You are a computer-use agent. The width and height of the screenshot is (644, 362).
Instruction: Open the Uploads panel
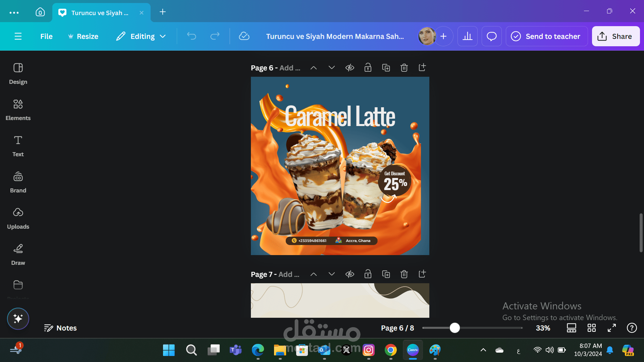pos(18,218)
